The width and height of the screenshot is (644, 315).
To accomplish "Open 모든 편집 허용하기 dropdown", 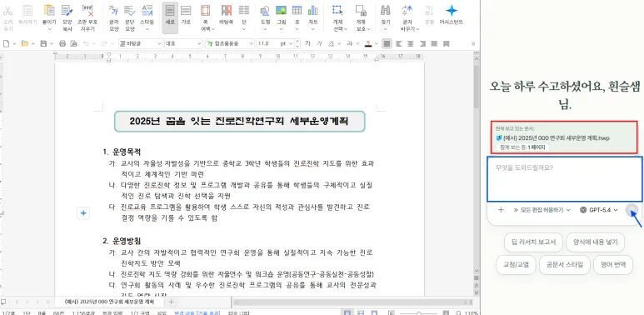I will 542,210.
